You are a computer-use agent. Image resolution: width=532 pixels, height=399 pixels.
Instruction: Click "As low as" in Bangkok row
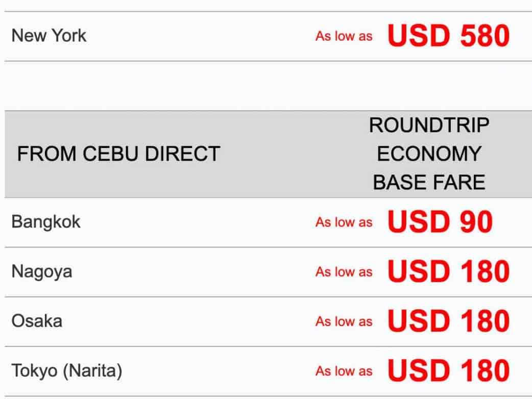344,222
